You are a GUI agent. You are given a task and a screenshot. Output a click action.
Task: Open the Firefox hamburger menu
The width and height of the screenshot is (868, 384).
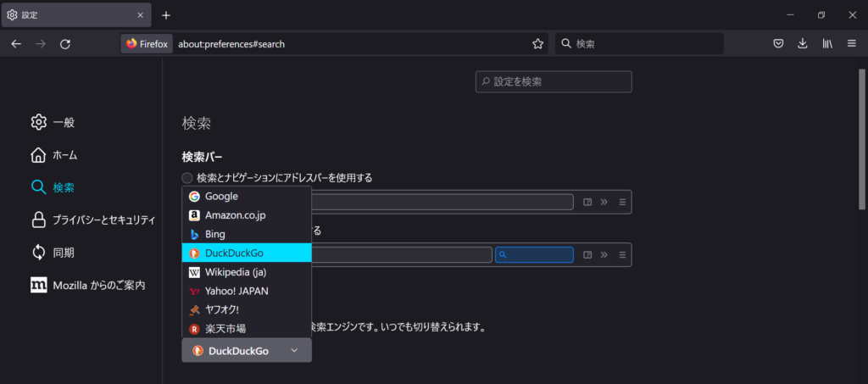point(851,44)
